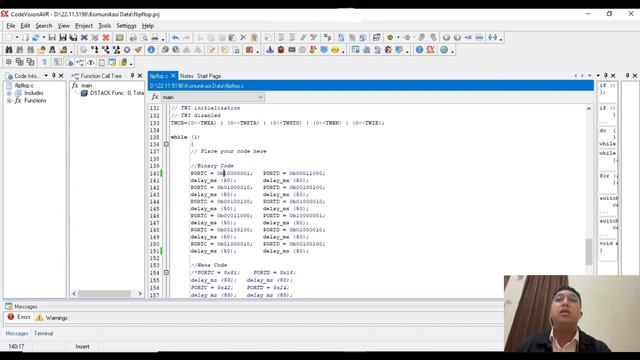Click the red X close project icon
This screenshot has height=360, width=640.
106,38
